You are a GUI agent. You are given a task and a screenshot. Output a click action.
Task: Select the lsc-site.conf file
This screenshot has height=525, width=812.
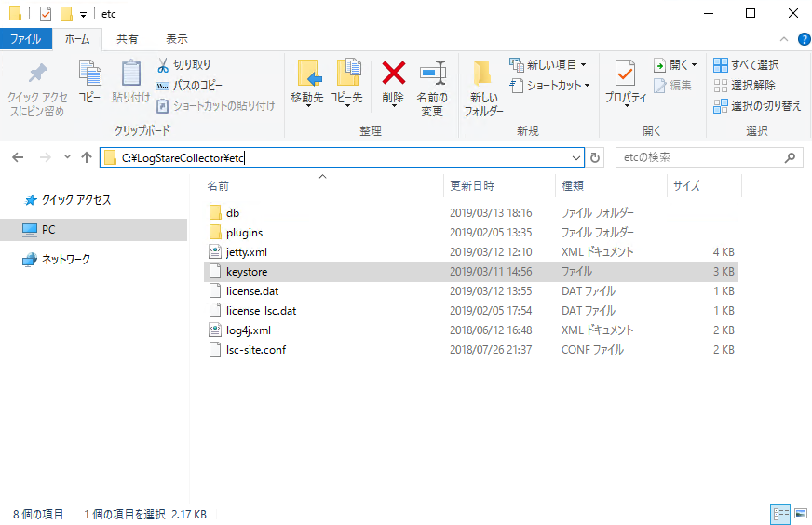[x=471, y=350]
